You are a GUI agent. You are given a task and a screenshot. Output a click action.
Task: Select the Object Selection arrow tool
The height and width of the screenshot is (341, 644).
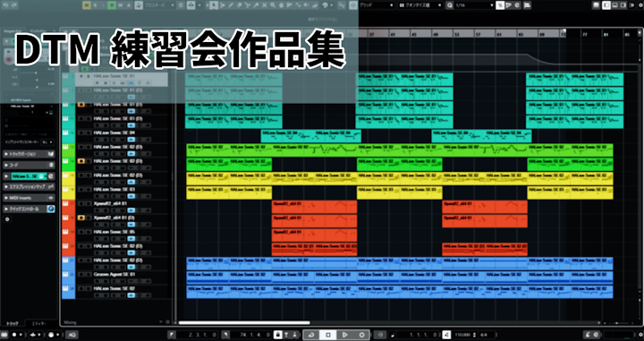(213, 5)
